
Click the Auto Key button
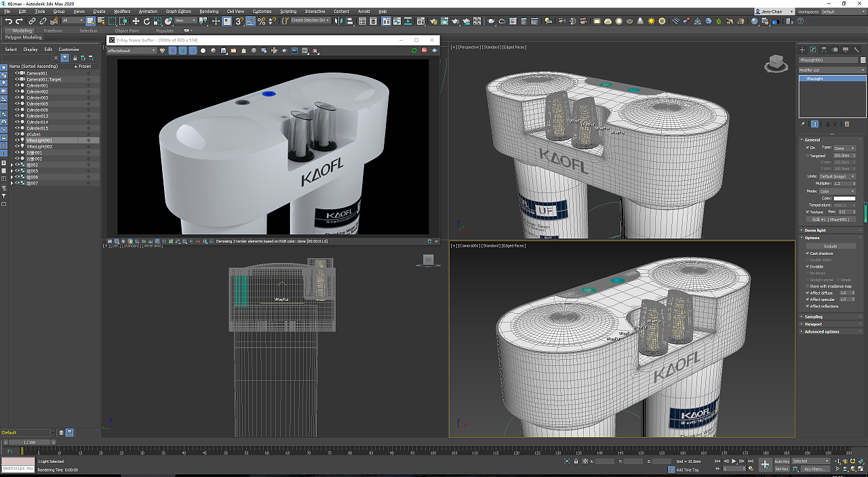coord(782,461)
